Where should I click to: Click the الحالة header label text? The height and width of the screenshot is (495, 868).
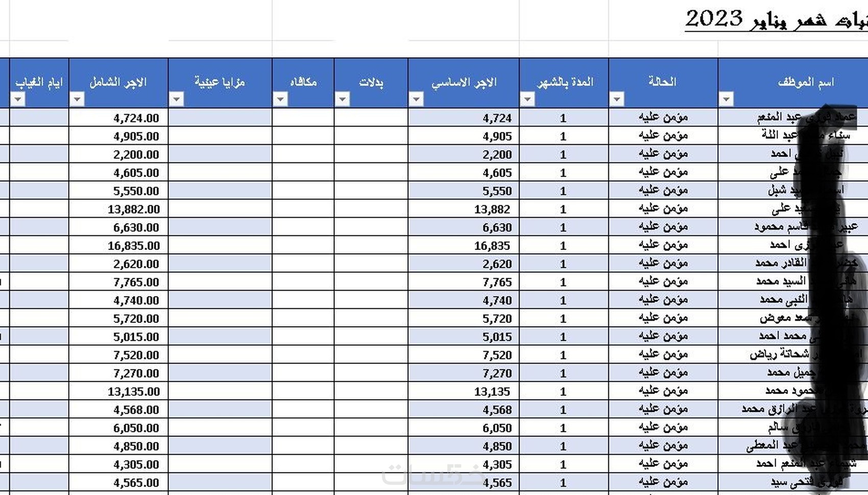tap(662, 82)
